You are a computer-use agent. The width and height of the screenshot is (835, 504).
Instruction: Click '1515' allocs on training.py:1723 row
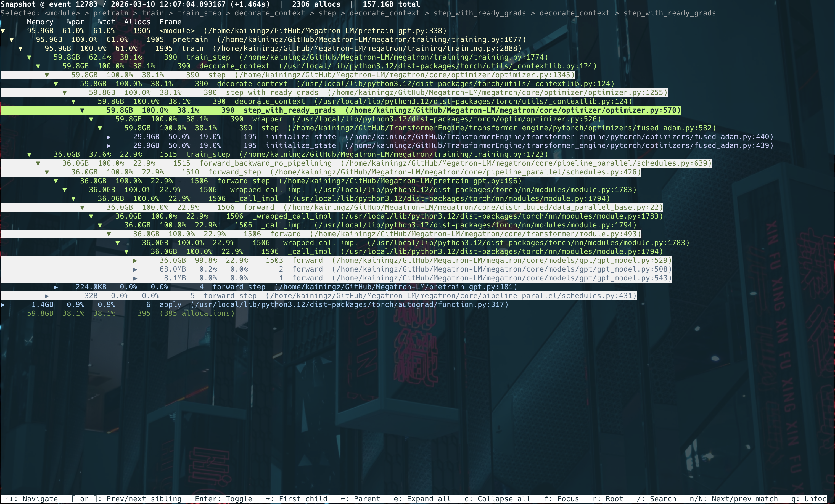pos(168,155)
